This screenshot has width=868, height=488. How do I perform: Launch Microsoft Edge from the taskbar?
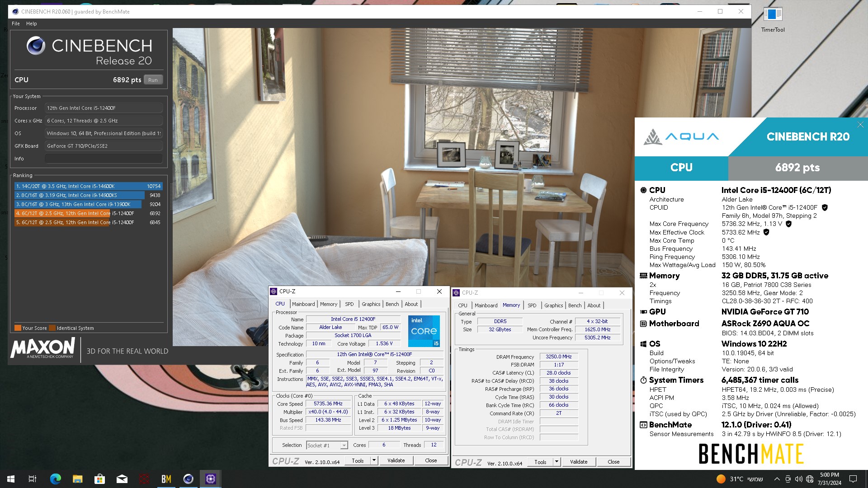[x=55, y=479]
